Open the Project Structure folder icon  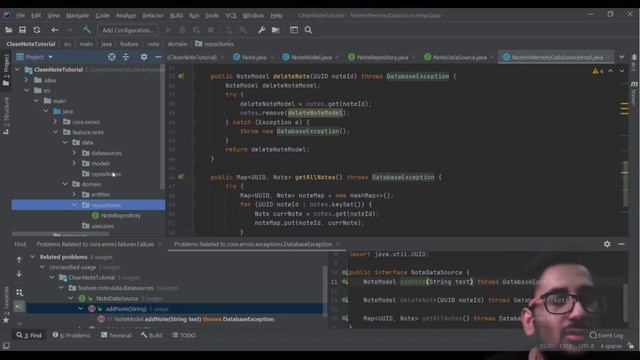click(276, 30)
